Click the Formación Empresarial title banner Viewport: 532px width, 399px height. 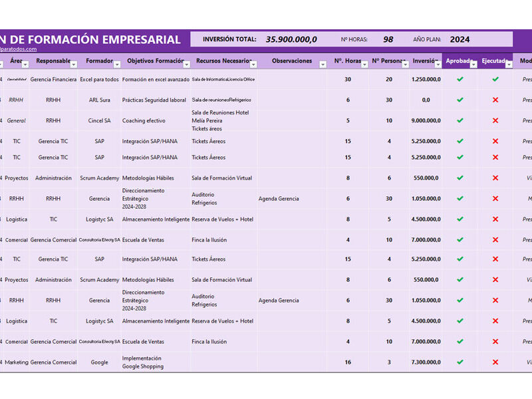(x=90, y=40)
